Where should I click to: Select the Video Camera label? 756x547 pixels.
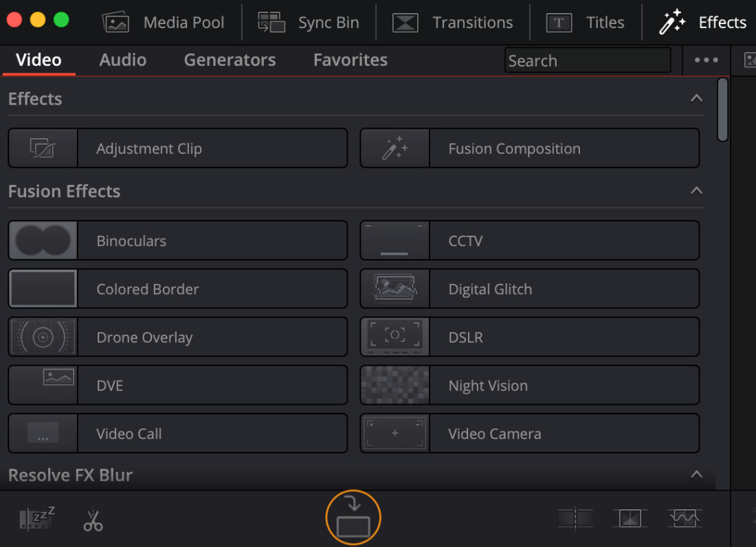pos(495,434)
